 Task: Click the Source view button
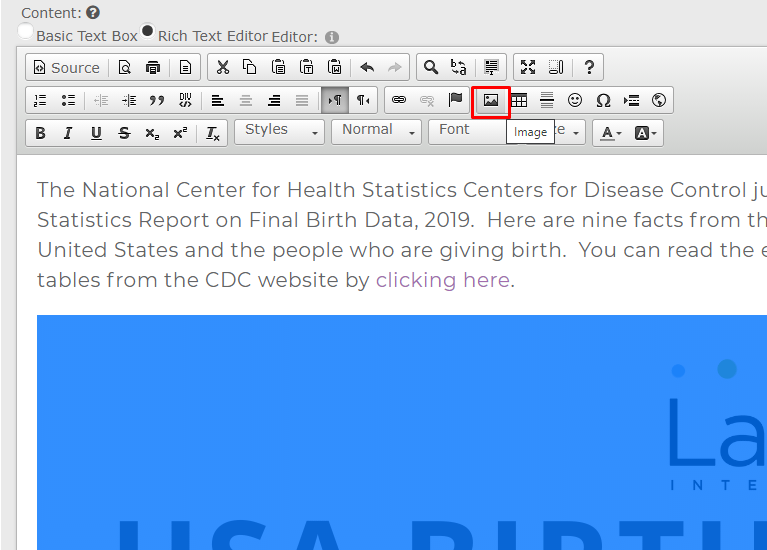[66, 68]
